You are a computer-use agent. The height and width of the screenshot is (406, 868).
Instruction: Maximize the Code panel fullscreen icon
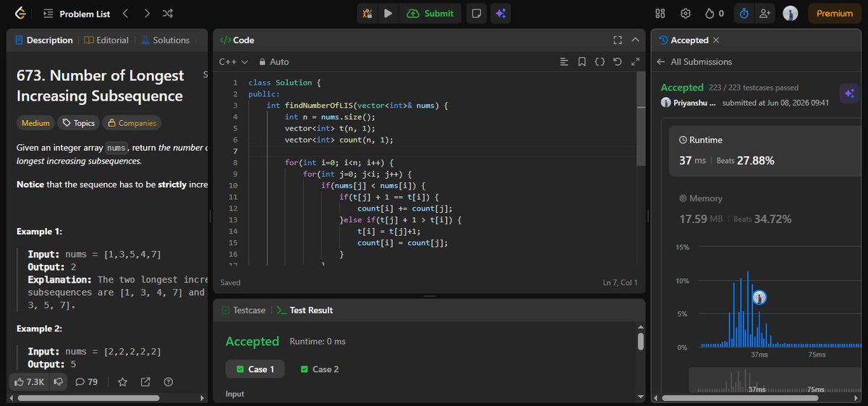click(618, 41)
